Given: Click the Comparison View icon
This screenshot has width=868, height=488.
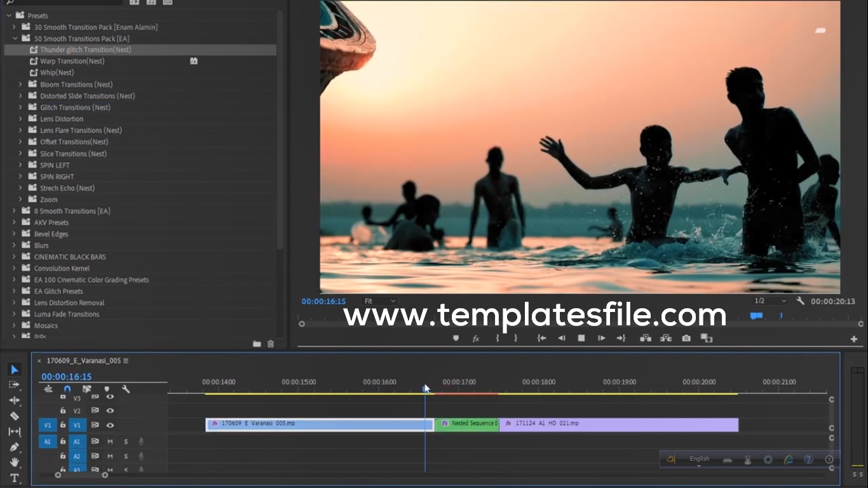Looking at the screenshot, I should pos(707,339).
